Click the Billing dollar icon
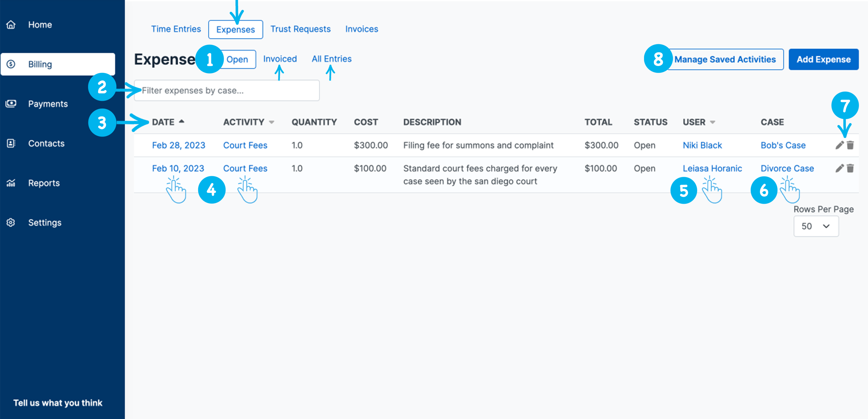 (x=11, y=64)
